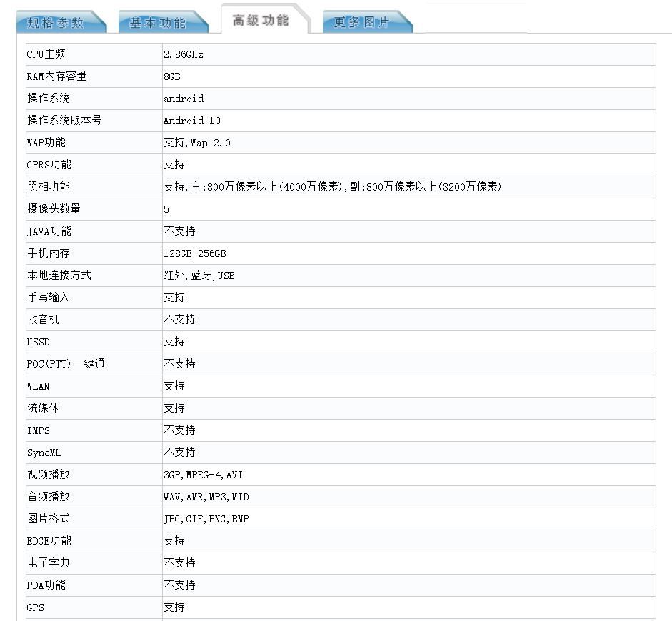672x621 pixels.
Task: Select the IMPS label
Action: [38, 430]
